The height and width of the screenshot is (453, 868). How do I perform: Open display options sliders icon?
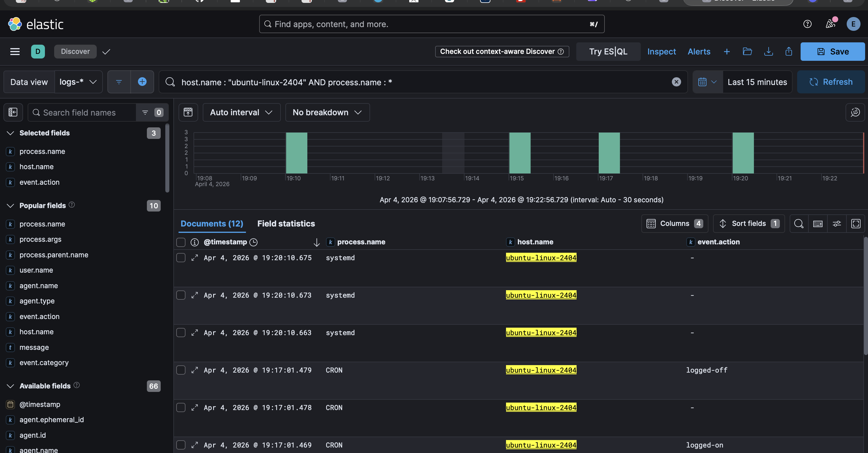point(837,223)
